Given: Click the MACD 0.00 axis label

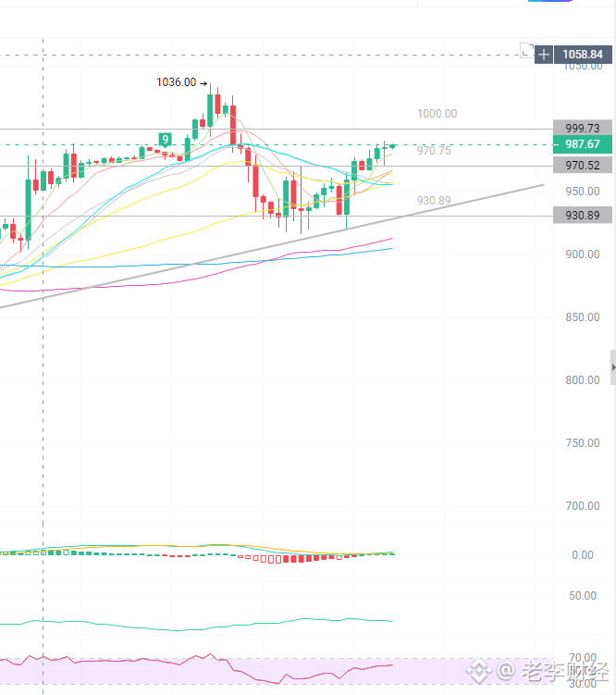Looking at the screenshot, I should (x=583, y=555).
